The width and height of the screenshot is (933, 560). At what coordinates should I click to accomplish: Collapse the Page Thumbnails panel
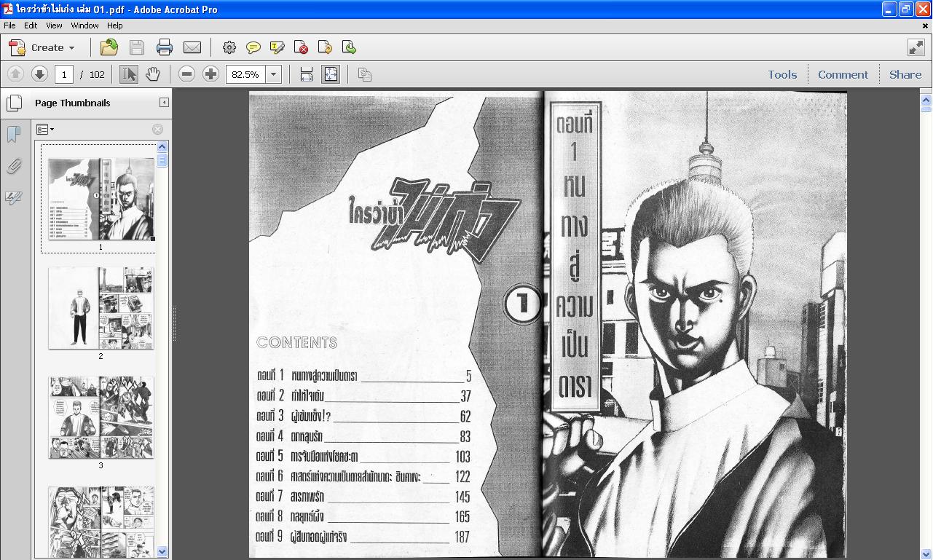pos(164,103)
